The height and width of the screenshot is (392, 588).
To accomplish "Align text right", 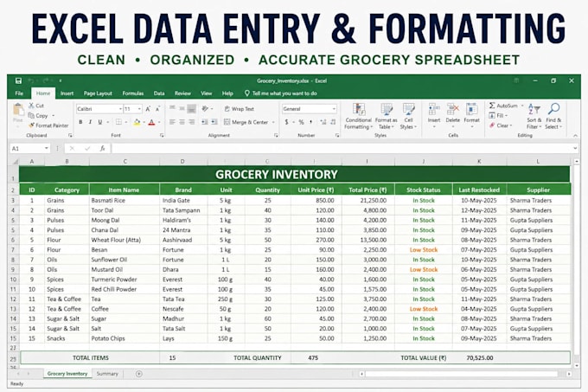I will pyautogui.click(x=192, y=122).
